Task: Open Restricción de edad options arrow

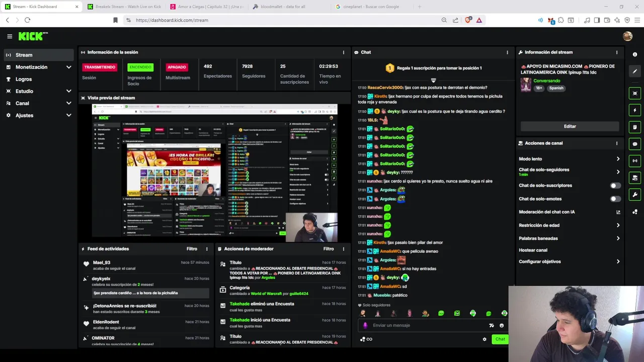Action: (x=618, y=225)
